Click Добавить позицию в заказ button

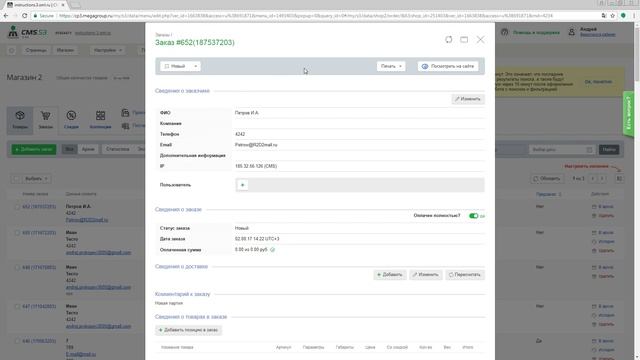(x=188, y=330)
